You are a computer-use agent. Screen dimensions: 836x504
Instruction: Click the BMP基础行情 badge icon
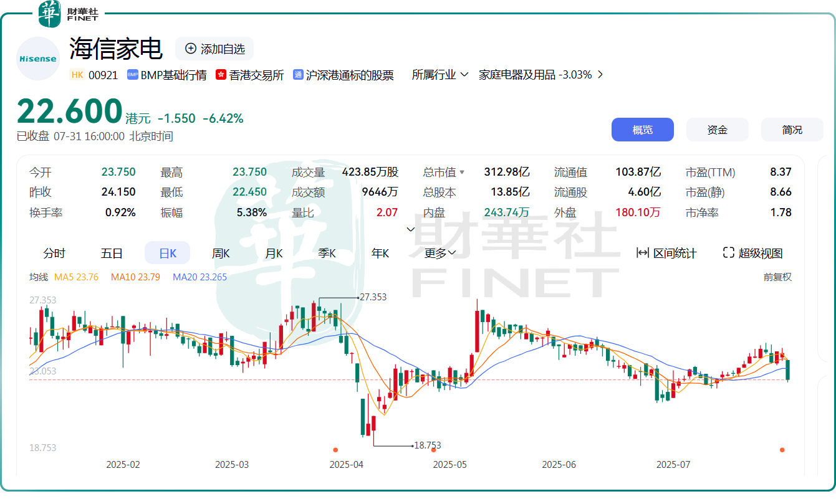pos(132,75)
